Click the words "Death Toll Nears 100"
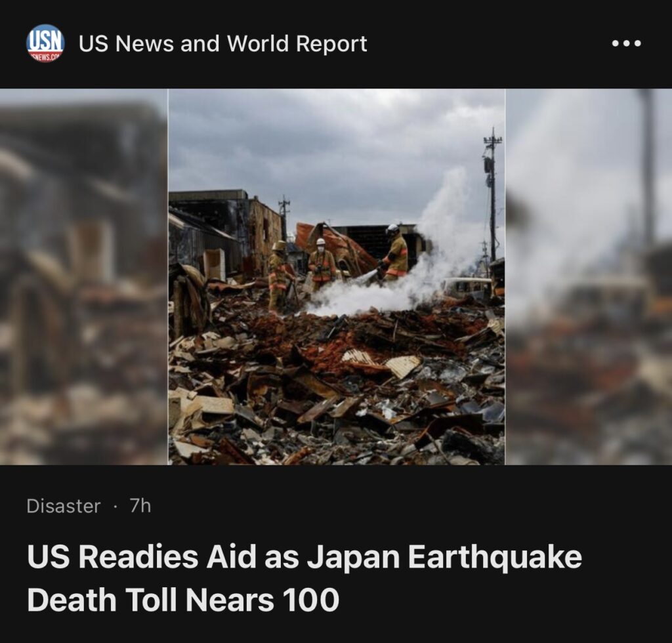The image size is (672, 643). [x=183, y=599]
